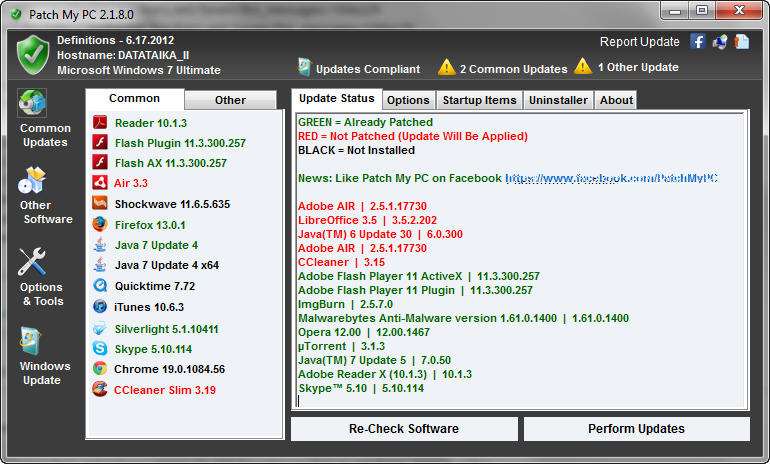The height and width of the screenshot is (464, 770).
Task: Select Reader 10.1.3 in the list
Action: [151, 123]
